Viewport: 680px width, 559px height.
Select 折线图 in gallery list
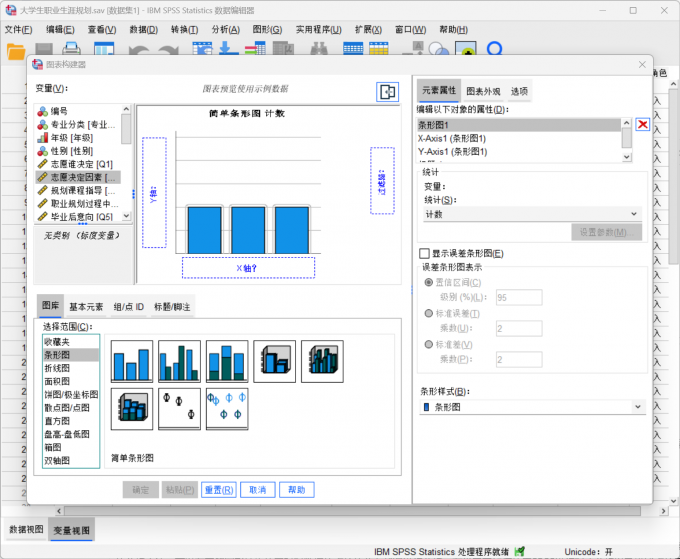71,368
